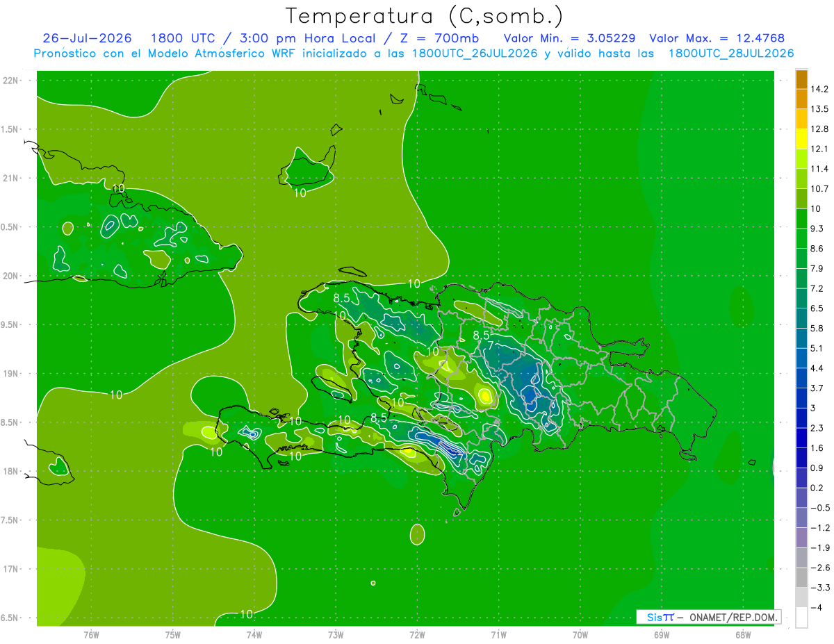
Task: Click the "12.8" color scale label
Action: click(x=821, y=129)
